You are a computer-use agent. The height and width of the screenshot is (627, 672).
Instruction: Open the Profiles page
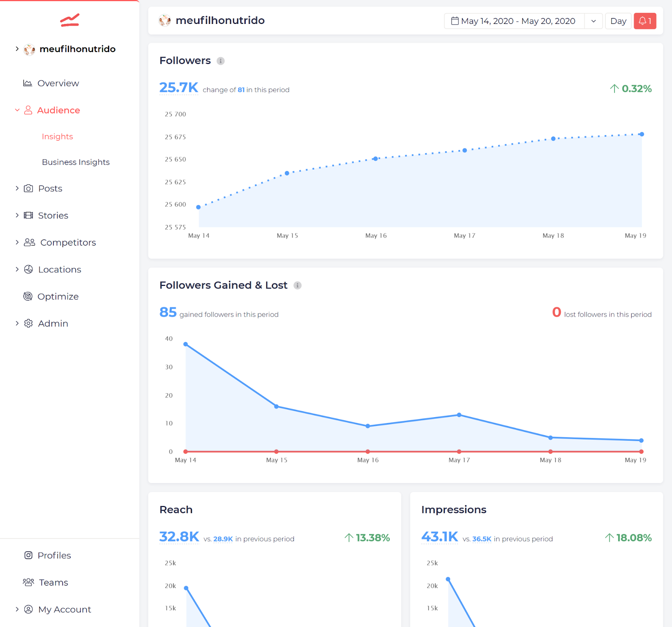pos(54,555)
